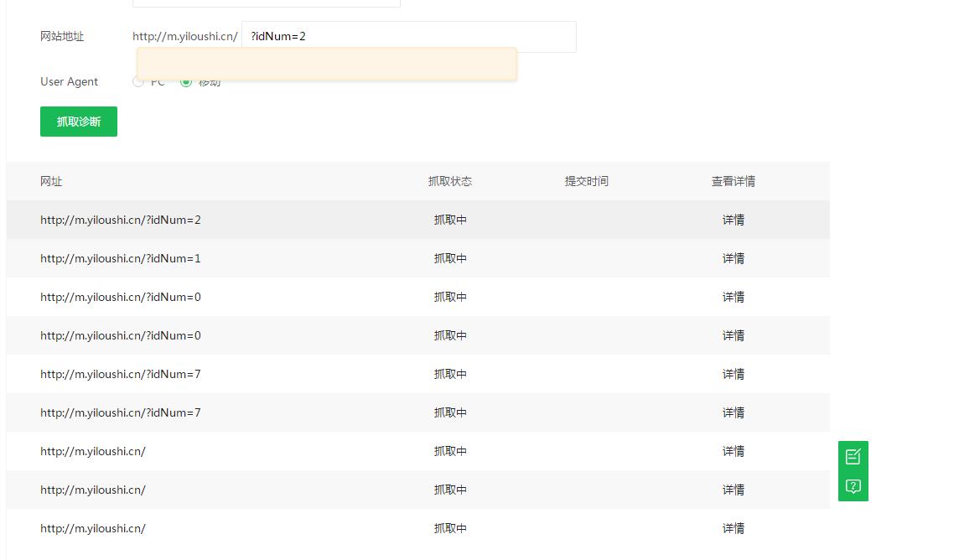
Task: Click the 抓取状态 column header
Action: coord(450,182)
